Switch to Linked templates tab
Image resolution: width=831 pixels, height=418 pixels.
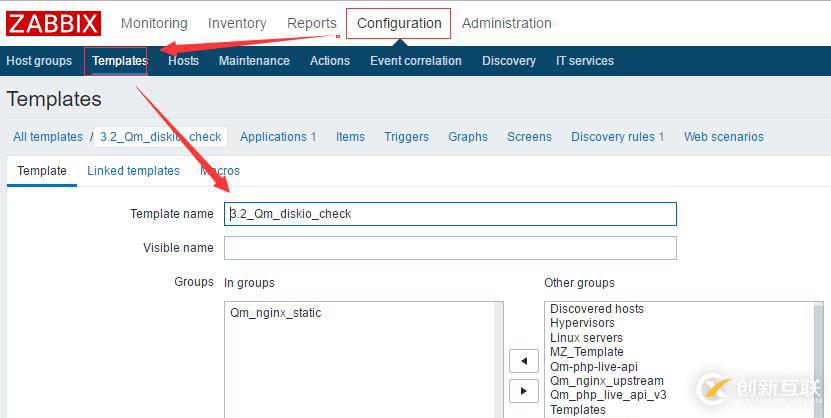pos(134,171)
